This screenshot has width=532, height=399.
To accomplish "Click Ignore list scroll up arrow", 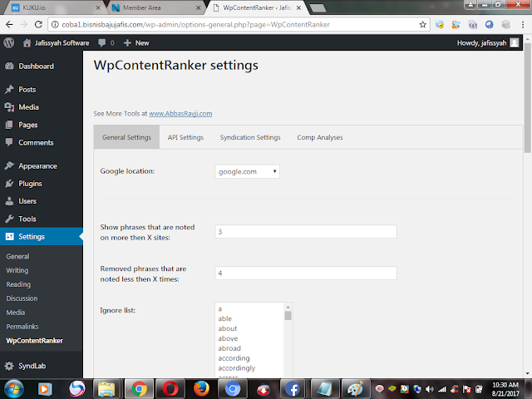I will [288, 307].
